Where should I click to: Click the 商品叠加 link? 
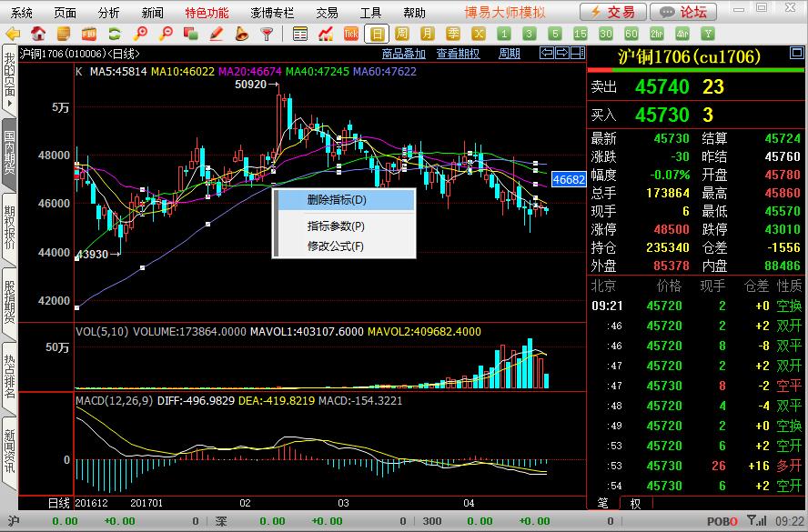coord(403,54)
